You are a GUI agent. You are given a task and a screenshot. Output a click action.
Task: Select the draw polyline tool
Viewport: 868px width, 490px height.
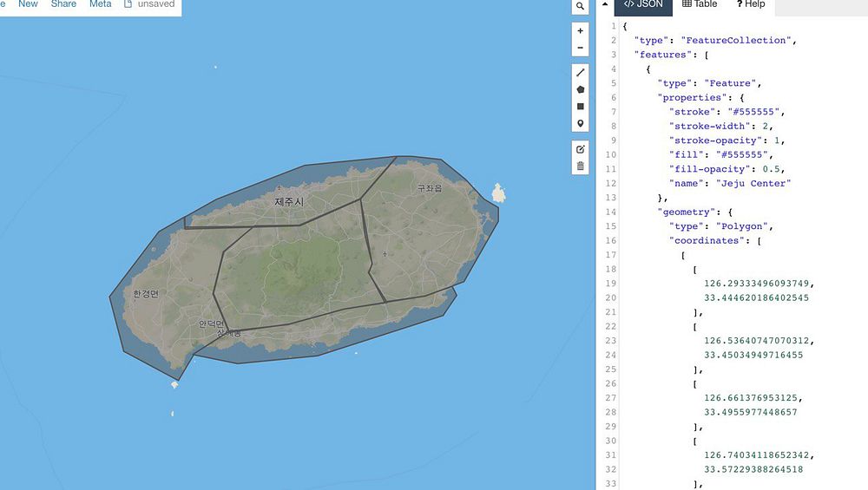pos(580,73)
